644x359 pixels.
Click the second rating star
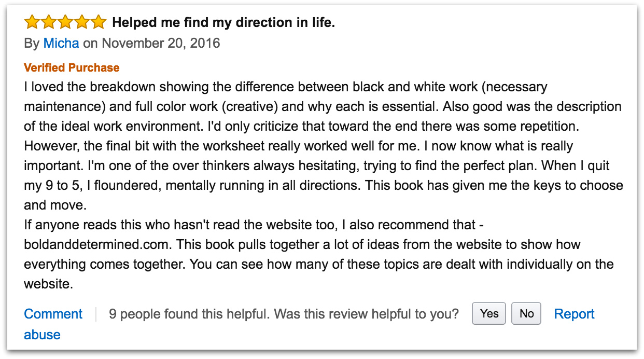coord(49,23)
